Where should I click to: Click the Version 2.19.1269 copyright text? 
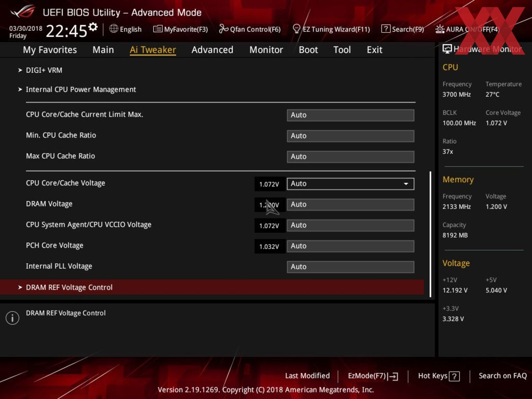click(266, 390)
